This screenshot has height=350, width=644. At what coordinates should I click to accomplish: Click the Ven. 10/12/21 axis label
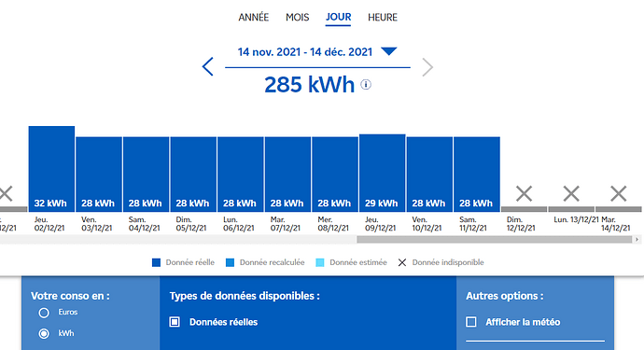(x=427, y=224)
